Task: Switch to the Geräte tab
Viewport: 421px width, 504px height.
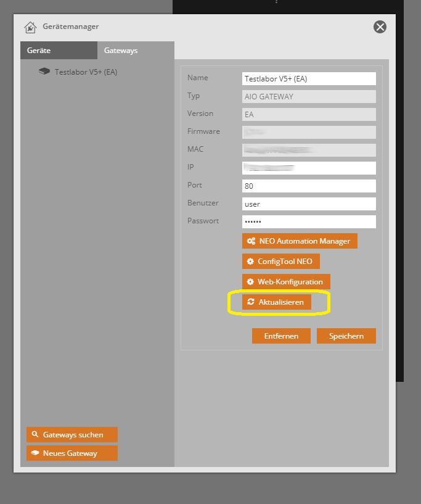Action: coord(59,51)
